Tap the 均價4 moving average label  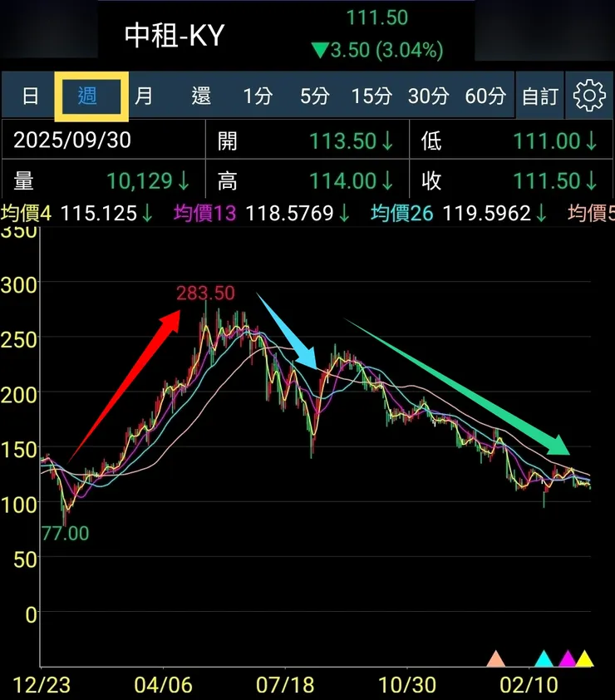(x=26, y=213)
